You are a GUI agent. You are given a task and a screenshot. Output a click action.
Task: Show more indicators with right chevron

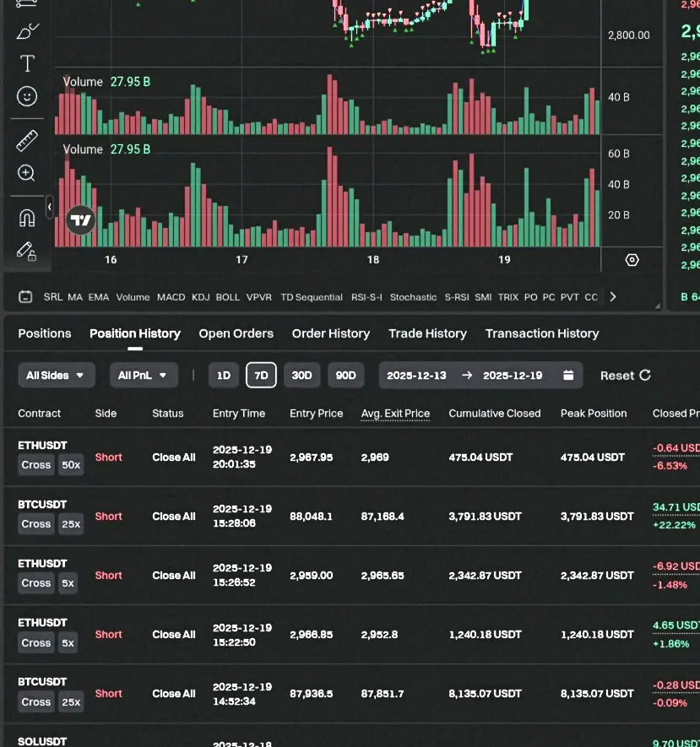(x=613, y=297)
